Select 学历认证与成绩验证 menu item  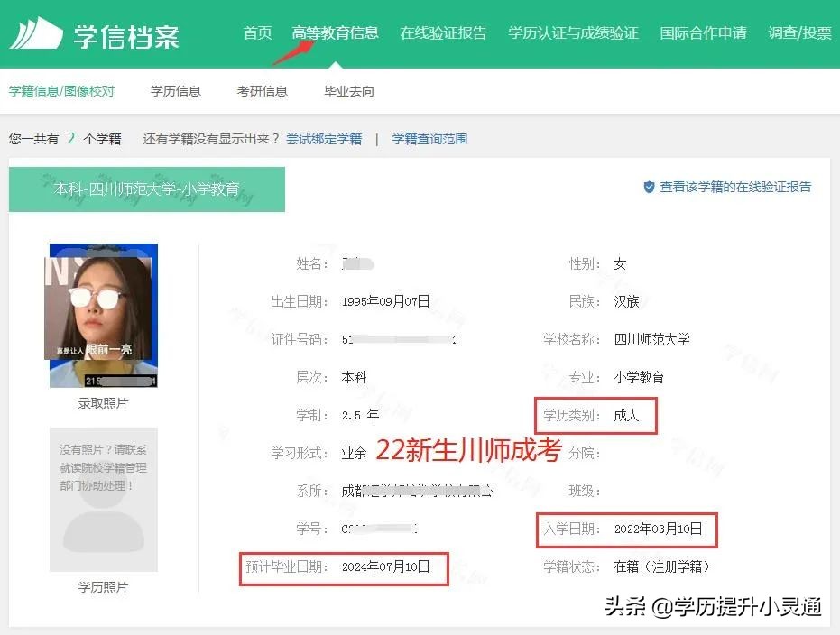click(572, 32)
